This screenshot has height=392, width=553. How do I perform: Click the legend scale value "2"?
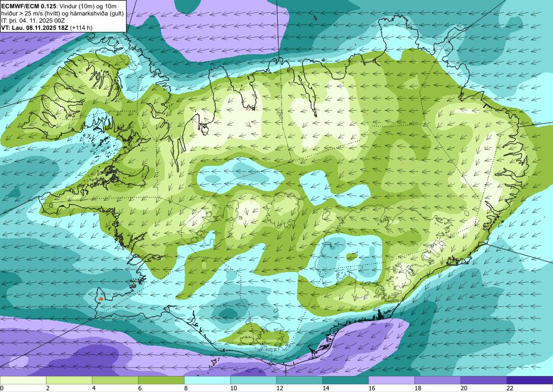[48, 388]
